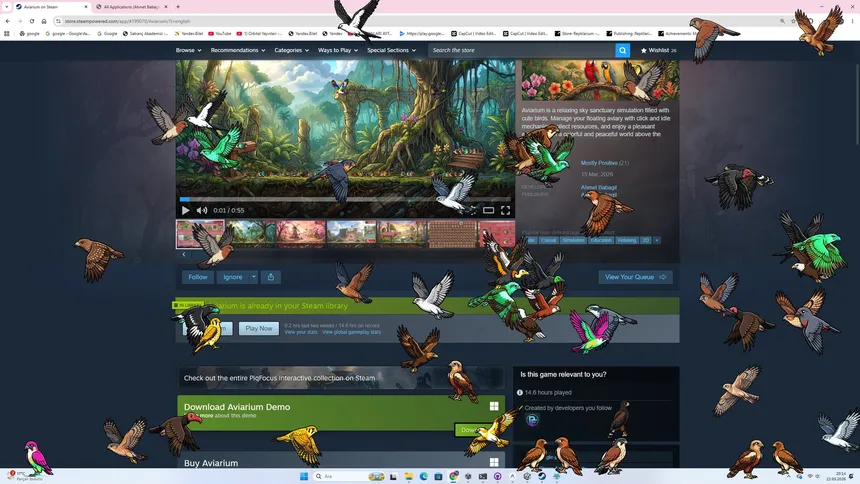Play the game trailer video
860x484 pixels.
[185, 210]
